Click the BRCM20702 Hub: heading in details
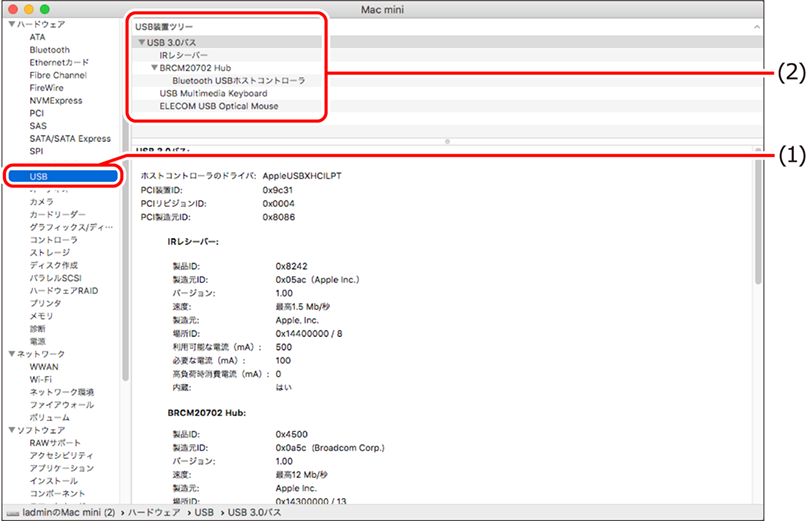This screenshot has height=521, width=809. 206,413
